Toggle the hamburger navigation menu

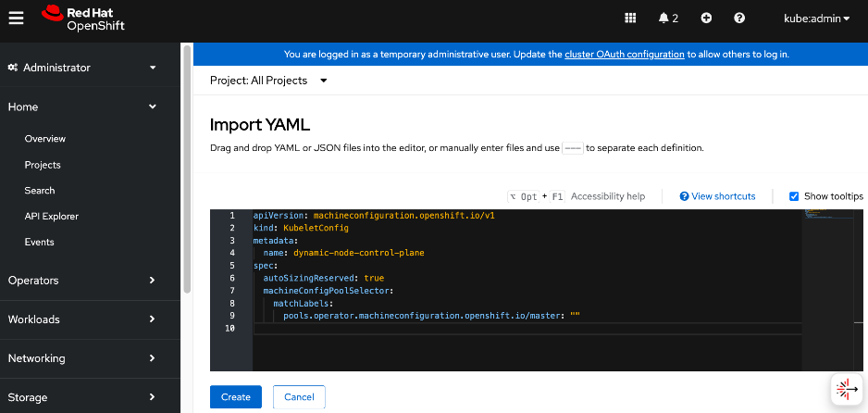coord(16,18)
